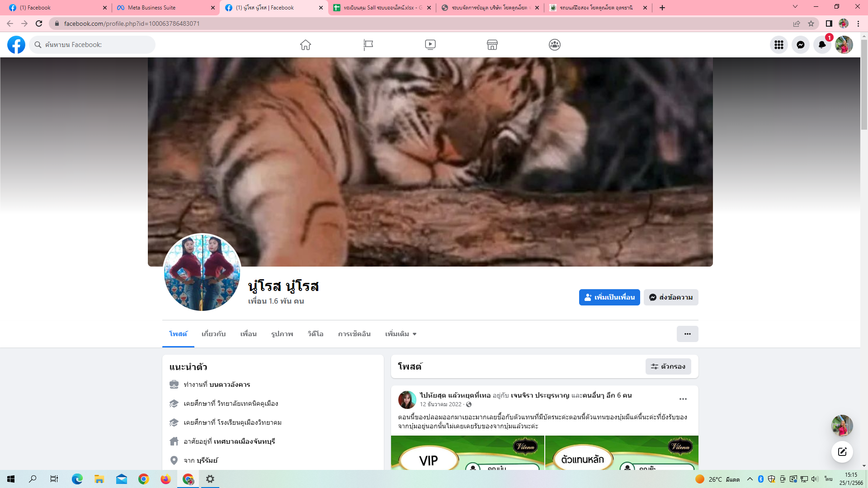The width and height of the screenshot is (868, 488).
Task: Switch to the รูปภาพ tab
Action: pyautogui.click(x=282, y=334)
